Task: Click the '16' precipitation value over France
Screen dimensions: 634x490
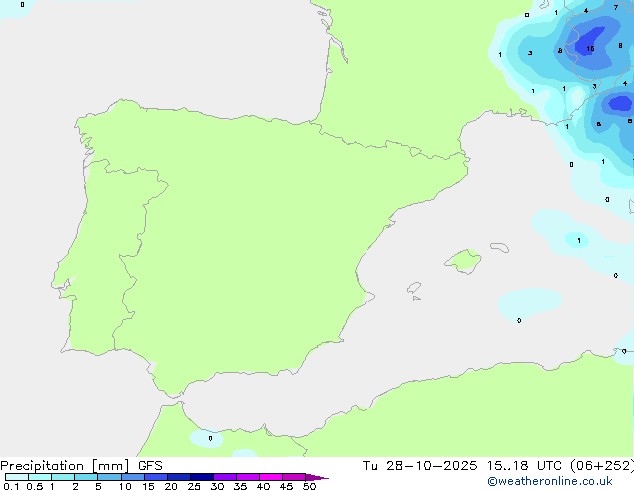Action: point(590,49)
